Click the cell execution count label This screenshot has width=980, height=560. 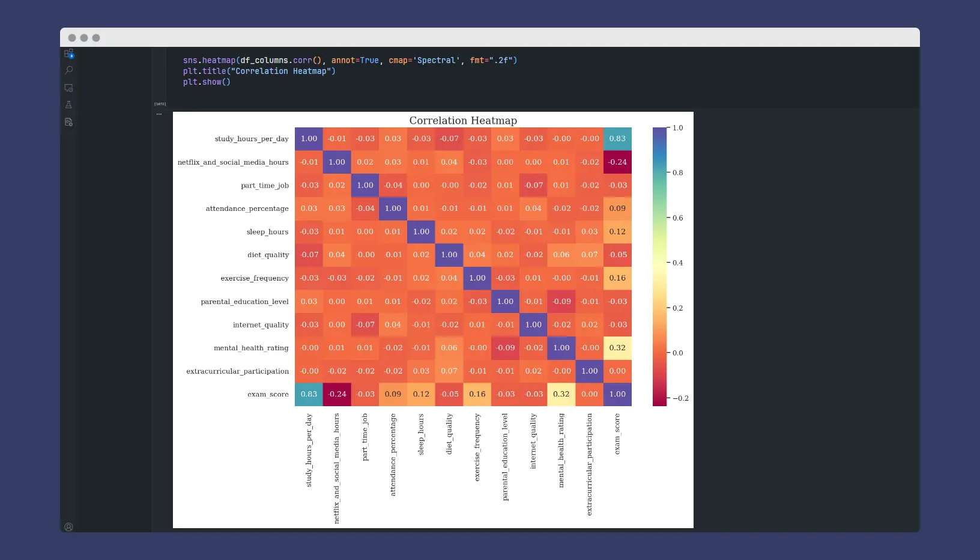point(160,104)
